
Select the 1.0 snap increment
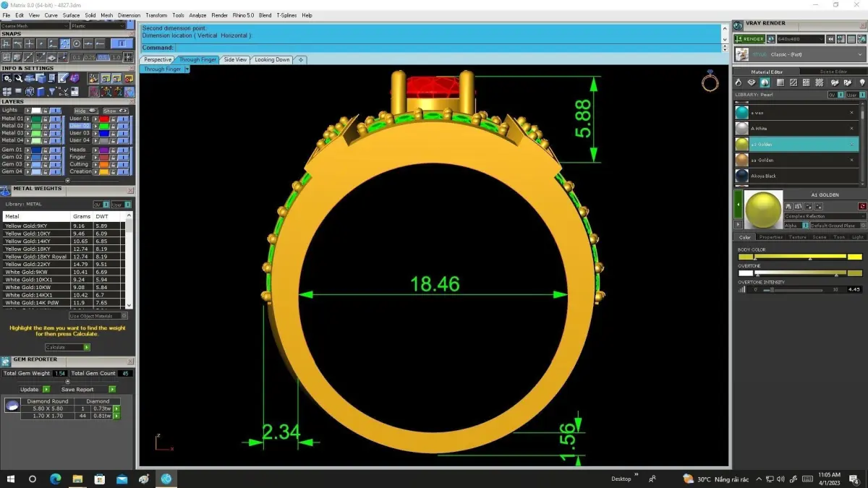point(116,58)
